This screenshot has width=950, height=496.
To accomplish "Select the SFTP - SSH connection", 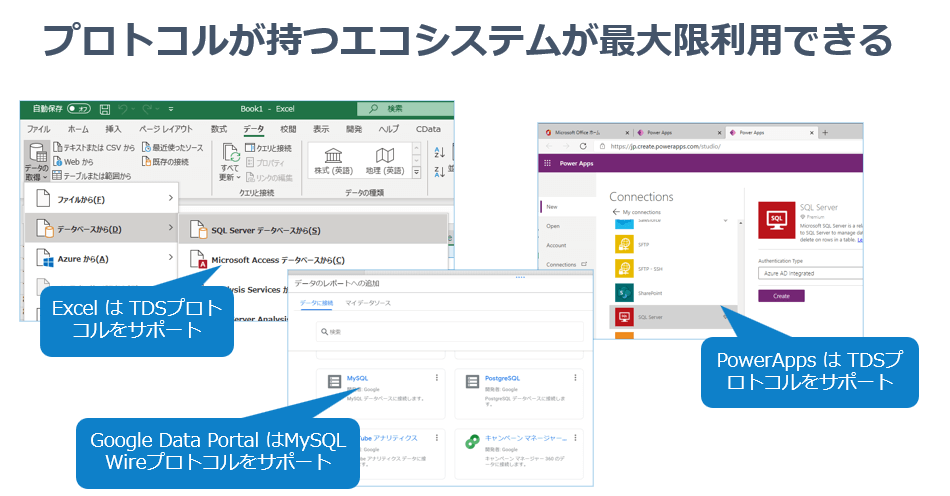I will point(673,268).
